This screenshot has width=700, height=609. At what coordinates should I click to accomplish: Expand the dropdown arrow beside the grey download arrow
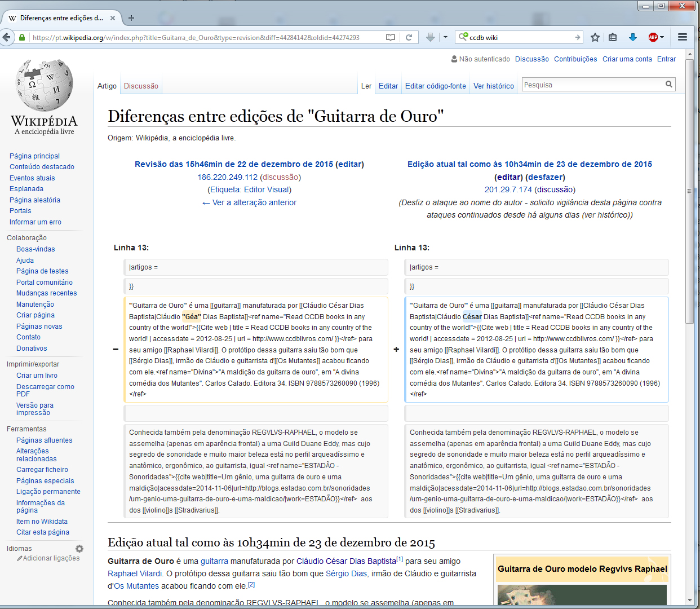[445, 37]
